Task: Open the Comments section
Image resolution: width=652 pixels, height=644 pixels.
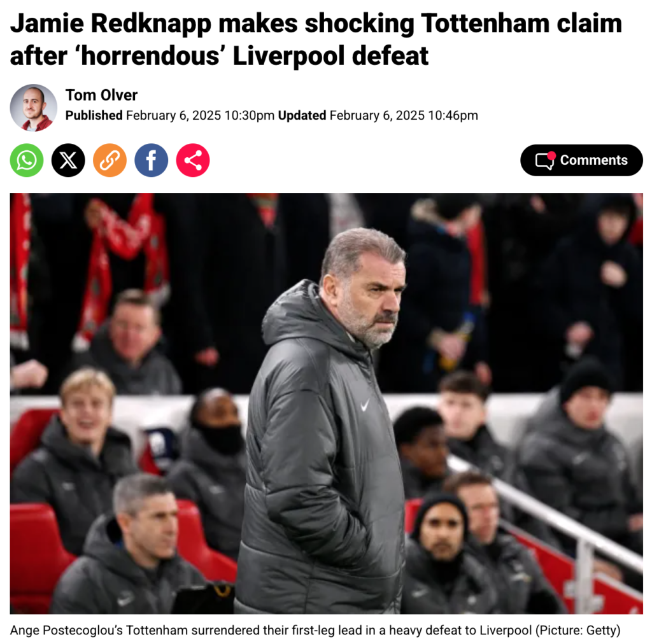Action: (581, 160)
